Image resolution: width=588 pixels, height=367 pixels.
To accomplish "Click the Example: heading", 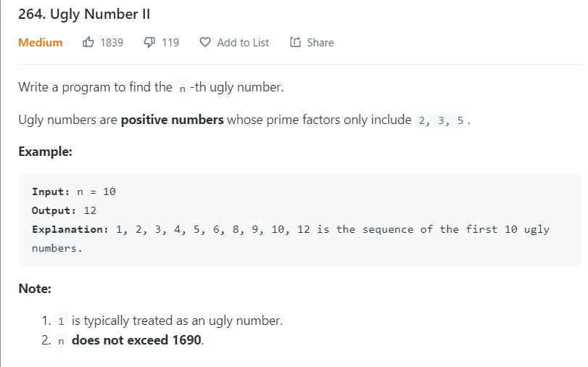I will (46, 152).
